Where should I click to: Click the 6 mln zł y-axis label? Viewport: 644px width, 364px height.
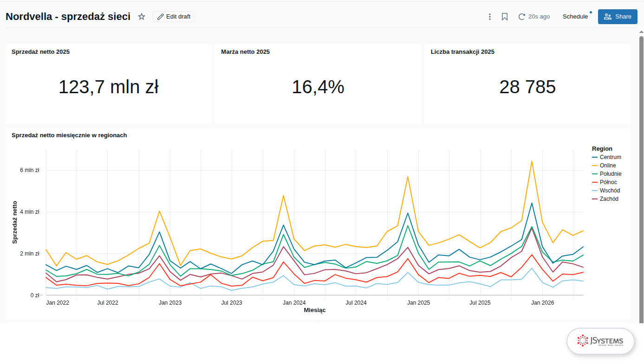[x=30, y=170]
